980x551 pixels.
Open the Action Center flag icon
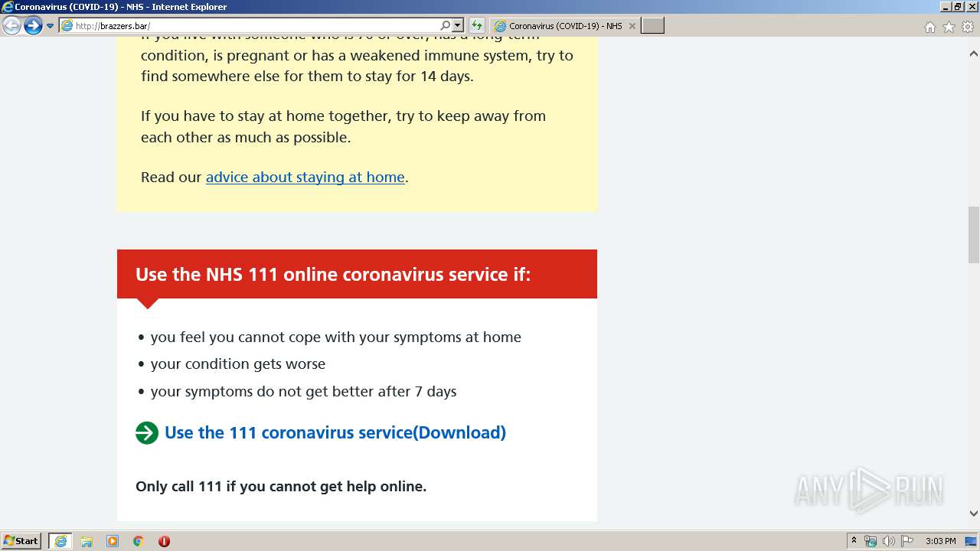click(x=907, y=541)
